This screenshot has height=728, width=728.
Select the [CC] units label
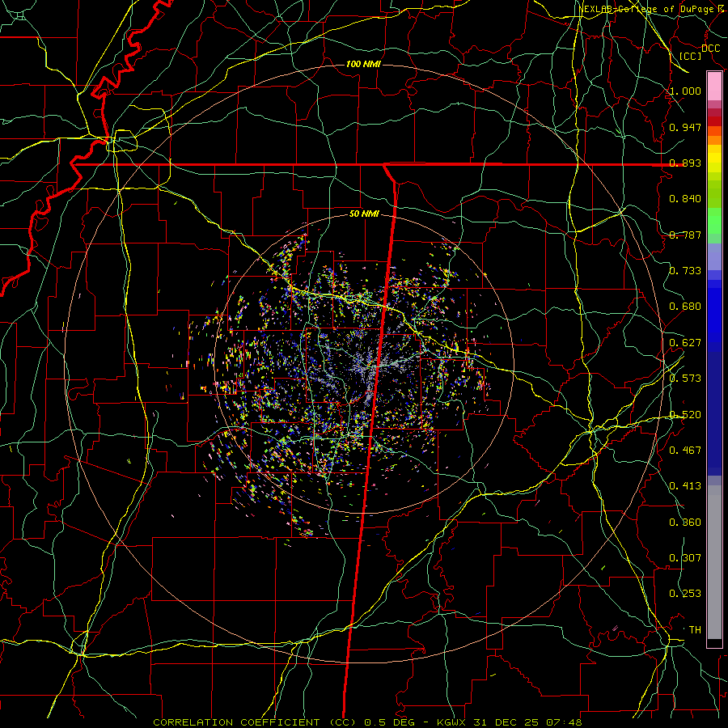pyautogui.click(x=691, y=56)
